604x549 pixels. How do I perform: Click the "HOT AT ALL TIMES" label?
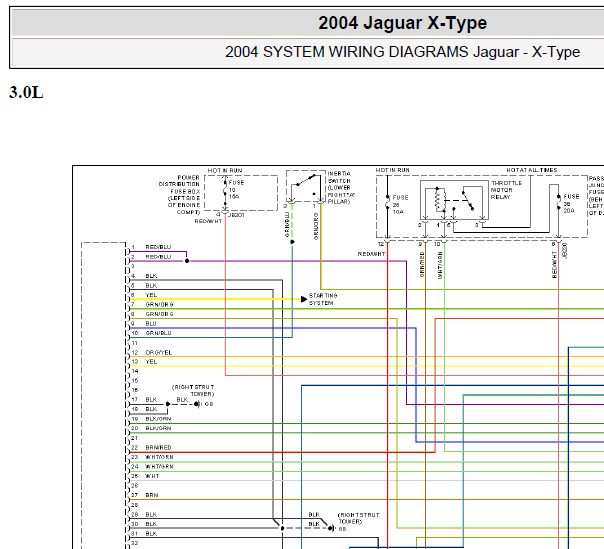click(532, 170)
